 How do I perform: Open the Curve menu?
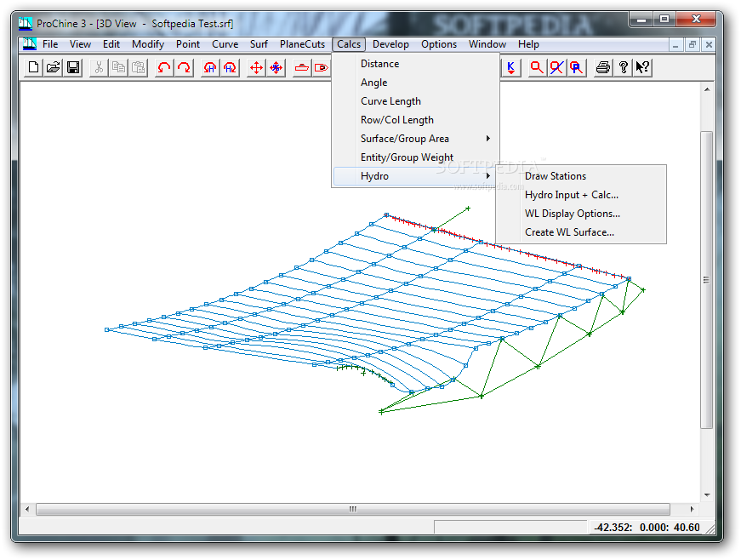225,44
